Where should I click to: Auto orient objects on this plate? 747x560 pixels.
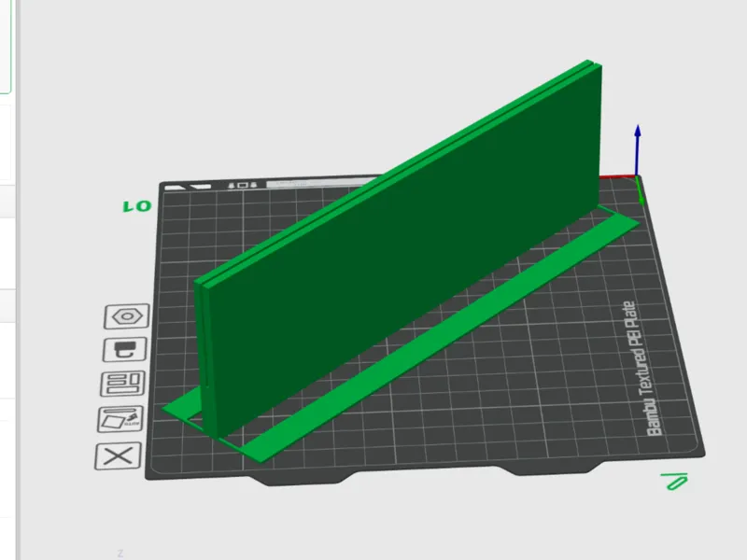point(120,419)
